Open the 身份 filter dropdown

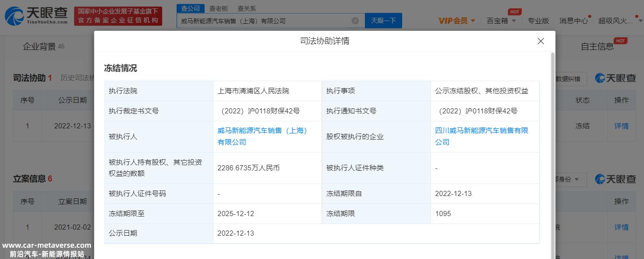pyautogui.click(x=569, y=179)
